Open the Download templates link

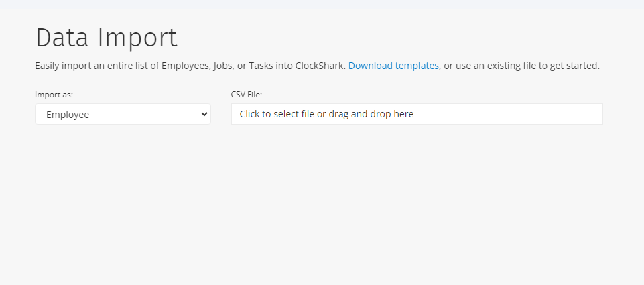point(393,66)
